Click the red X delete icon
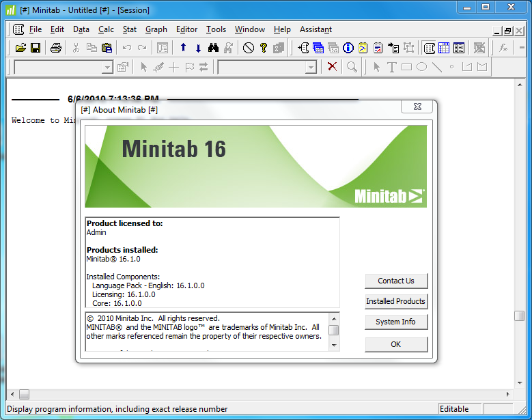The image size is (532, 420). (x=332, y=66)
